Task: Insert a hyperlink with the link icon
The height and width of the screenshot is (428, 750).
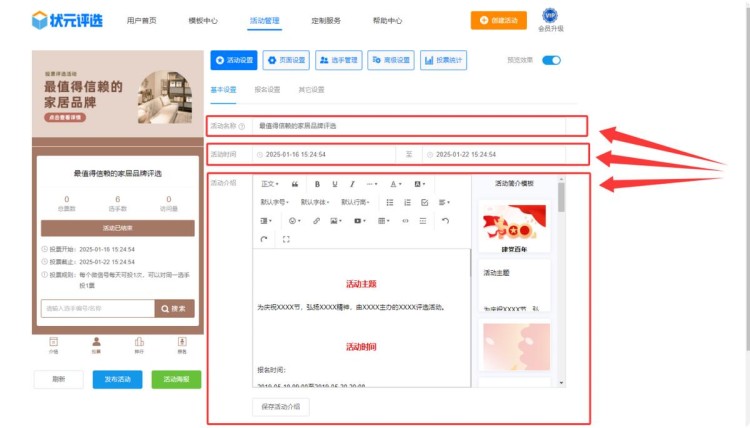Action: click(316, 220)
